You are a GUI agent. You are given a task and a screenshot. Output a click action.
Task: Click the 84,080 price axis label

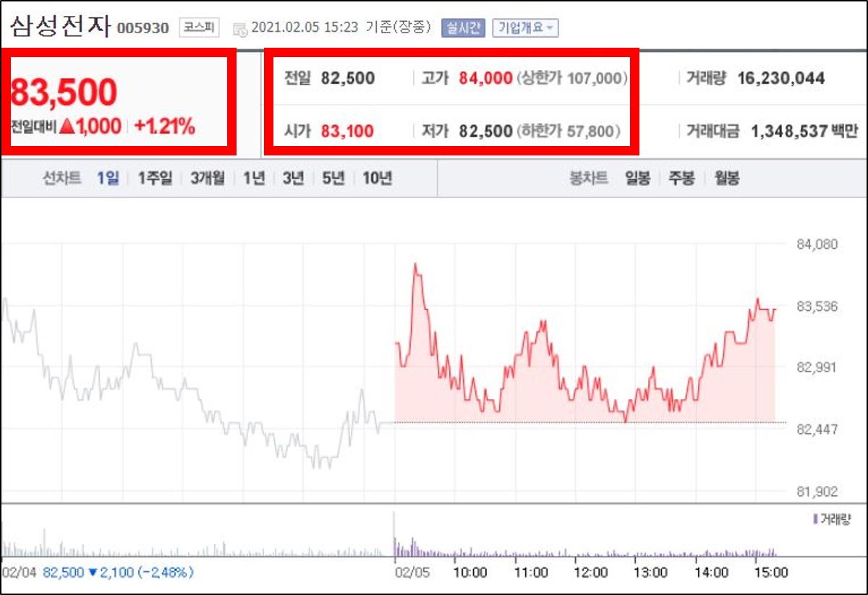point(817,244)
